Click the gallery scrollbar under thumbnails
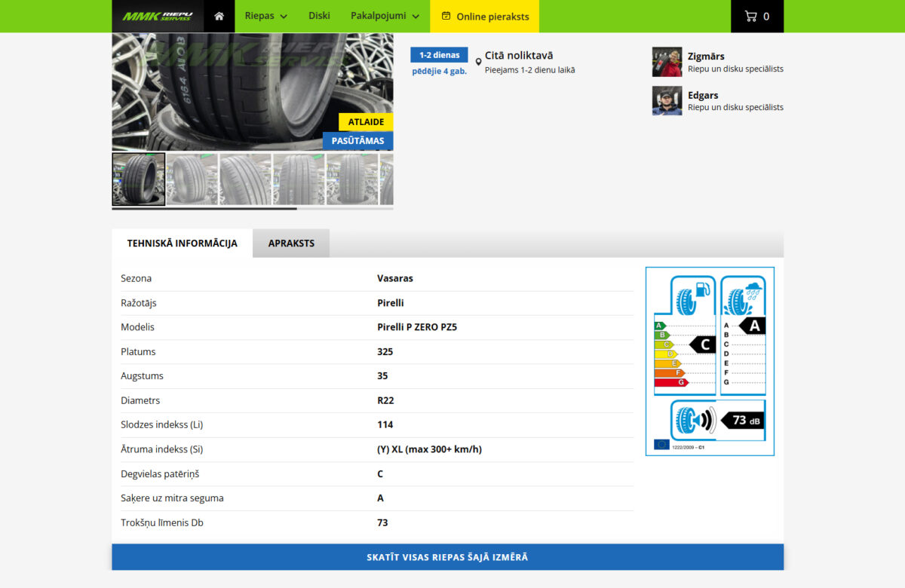 [x=204, y=208]
